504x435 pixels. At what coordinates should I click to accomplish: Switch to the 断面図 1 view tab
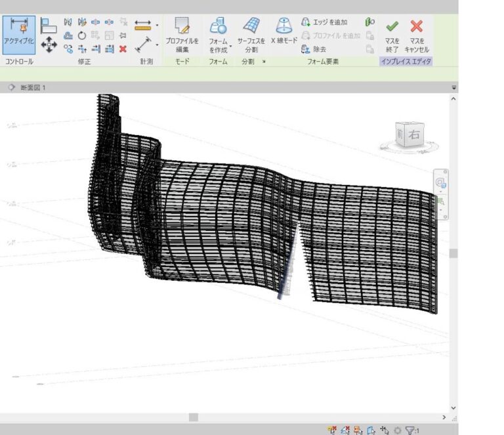tap(33, 87)
